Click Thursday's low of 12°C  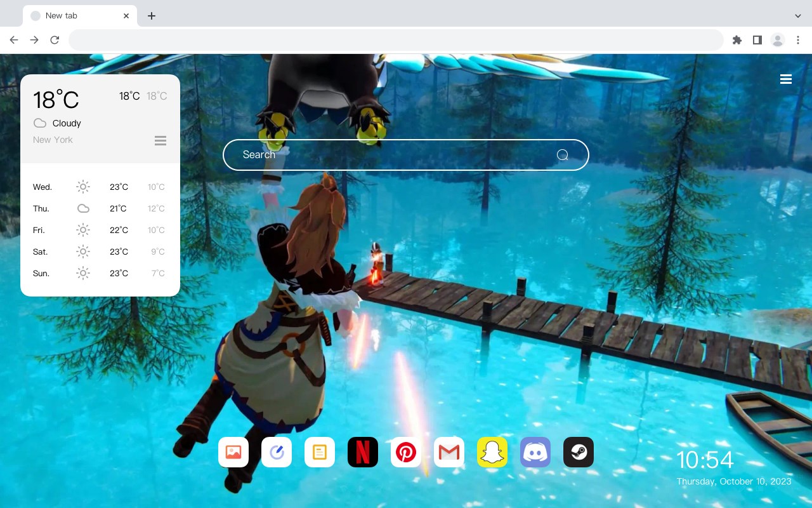point(157,208)
